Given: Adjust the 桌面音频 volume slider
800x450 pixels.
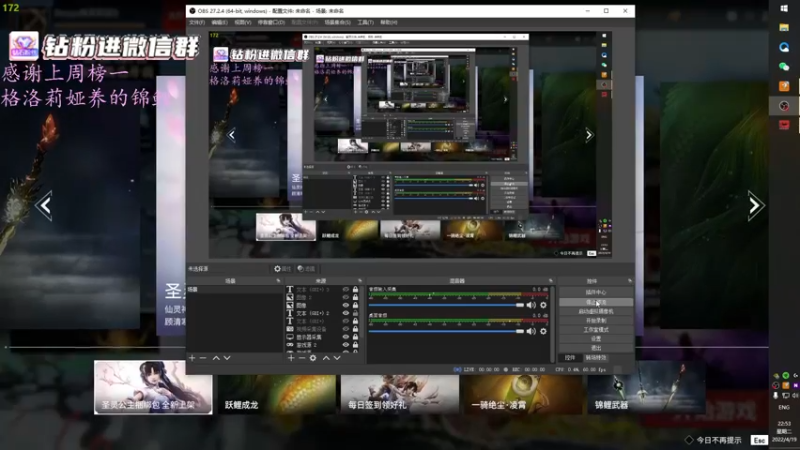Looking at the screenshot, I should 446,331.
